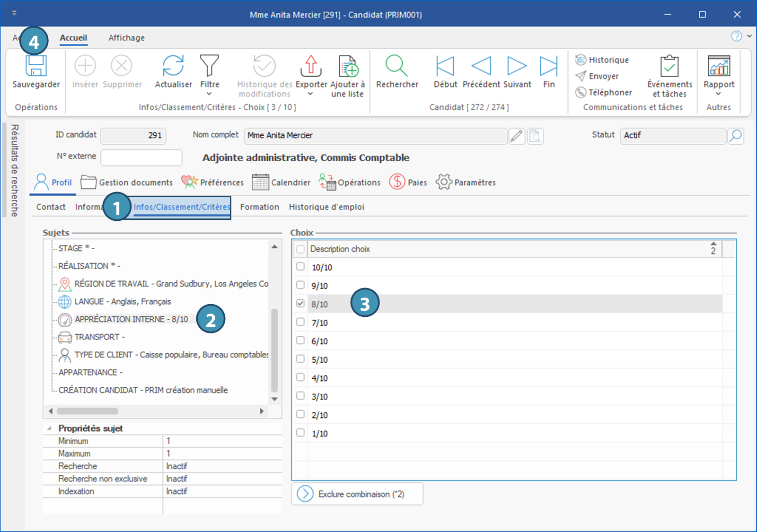Viewport: 757px width, 532px height.
Task: Click the Sauvegarder save icon
Action: (36, 66)
